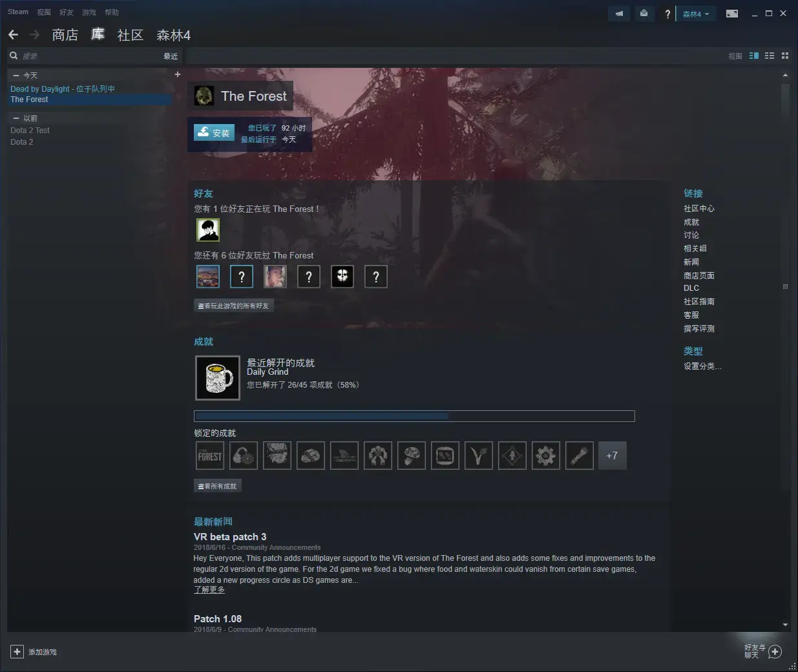Open the inbox envelope icon
This screenshot has height=672, width=798.
644,14
